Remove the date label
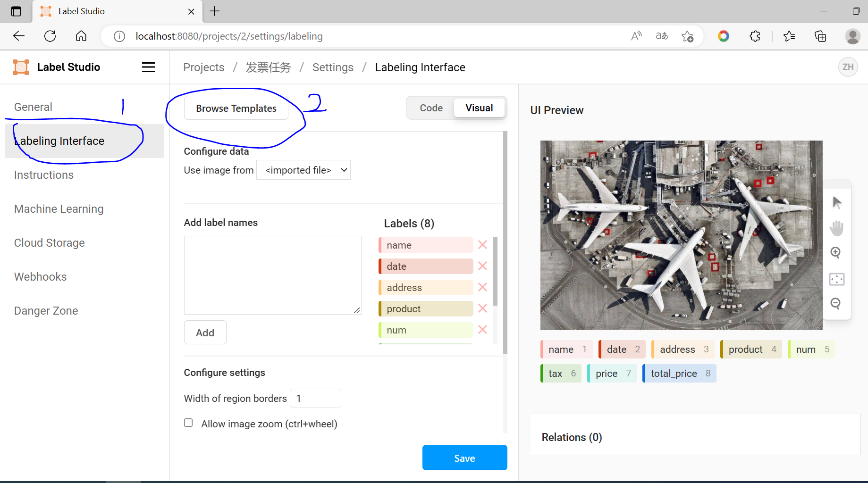 (x=482, y=266)
